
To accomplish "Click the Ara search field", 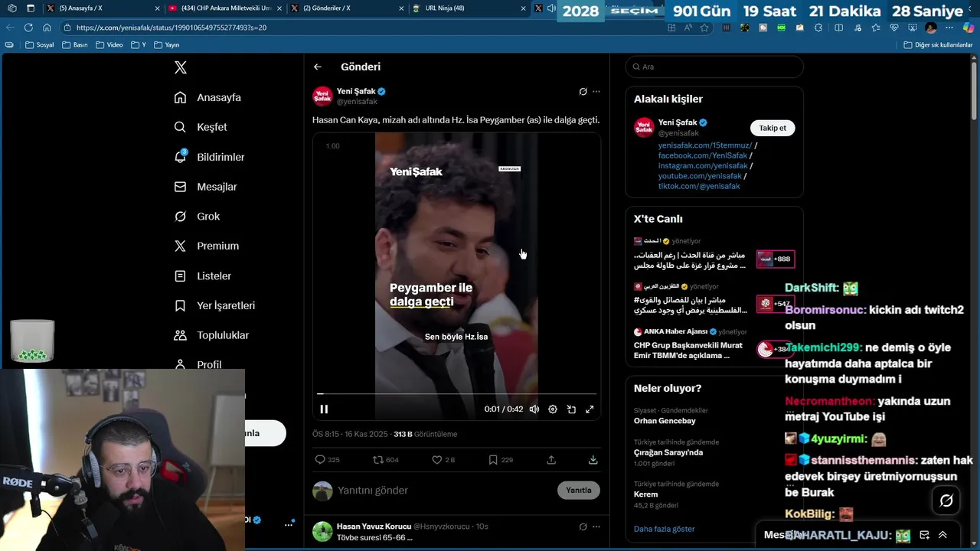I will (714, 67).
